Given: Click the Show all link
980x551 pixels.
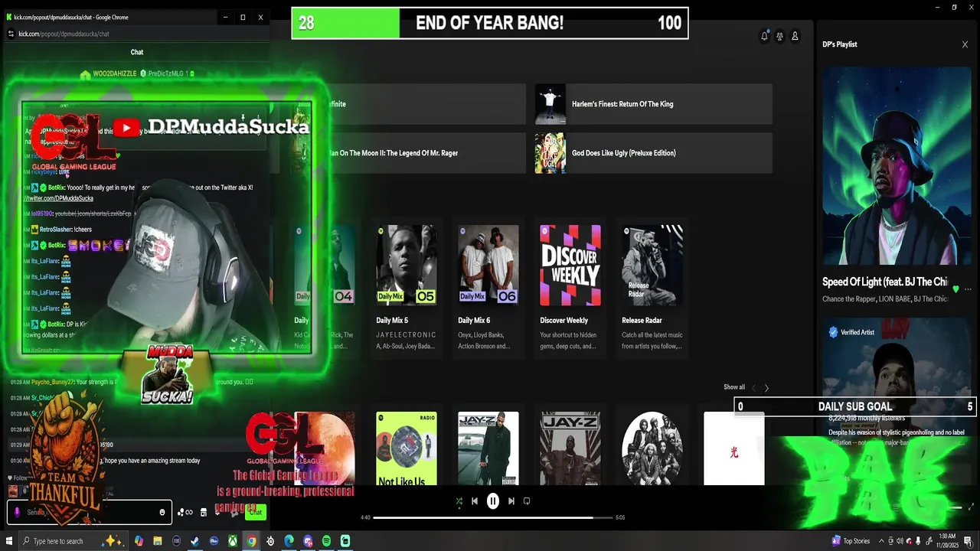Looking at the screenshot, I should click(x=734, y=387).
